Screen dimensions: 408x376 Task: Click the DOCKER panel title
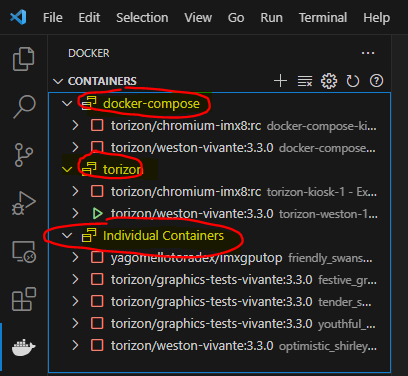click(89, 53)
